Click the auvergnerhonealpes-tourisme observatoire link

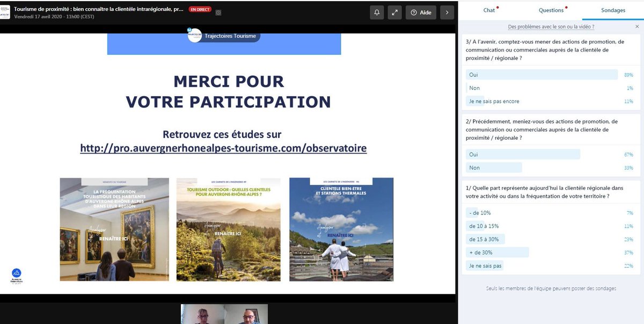(x=223, y=148)
